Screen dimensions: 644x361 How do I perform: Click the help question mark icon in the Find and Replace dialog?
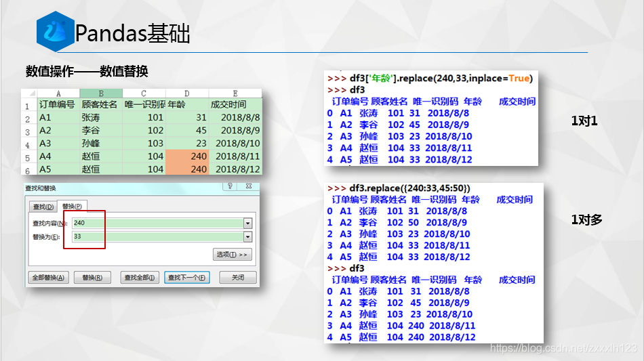[x=230, y=186]
